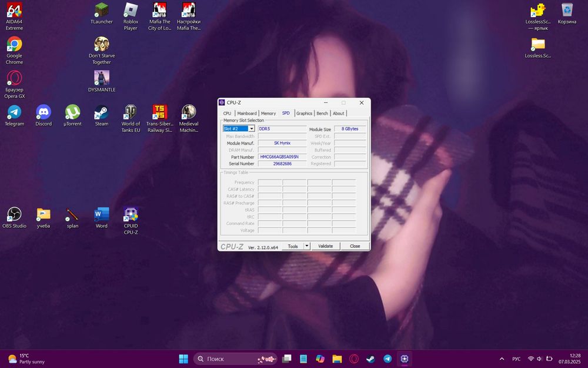Click the serial number 29682686

pos(282,164)
